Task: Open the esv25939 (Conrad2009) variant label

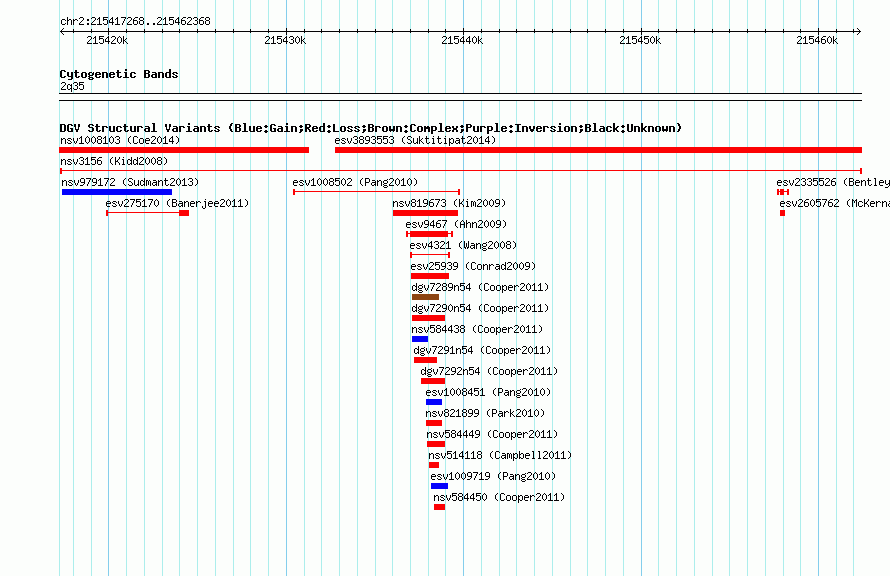Action: pos(473,266)
